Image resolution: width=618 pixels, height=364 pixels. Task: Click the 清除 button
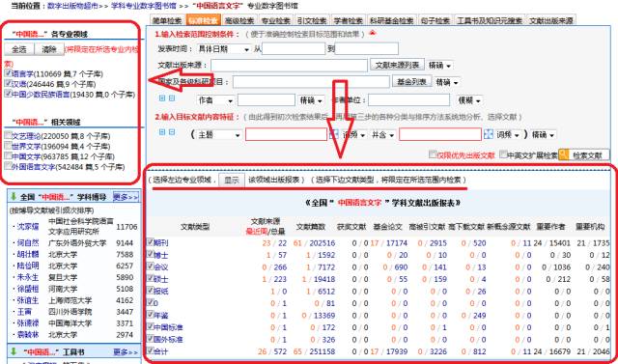tap(49, 49)
